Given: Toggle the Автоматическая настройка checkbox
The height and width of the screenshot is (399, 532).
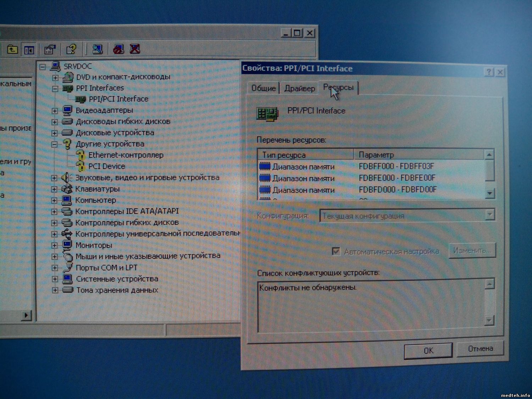Looking at the screenshot, I should point(336,251).
